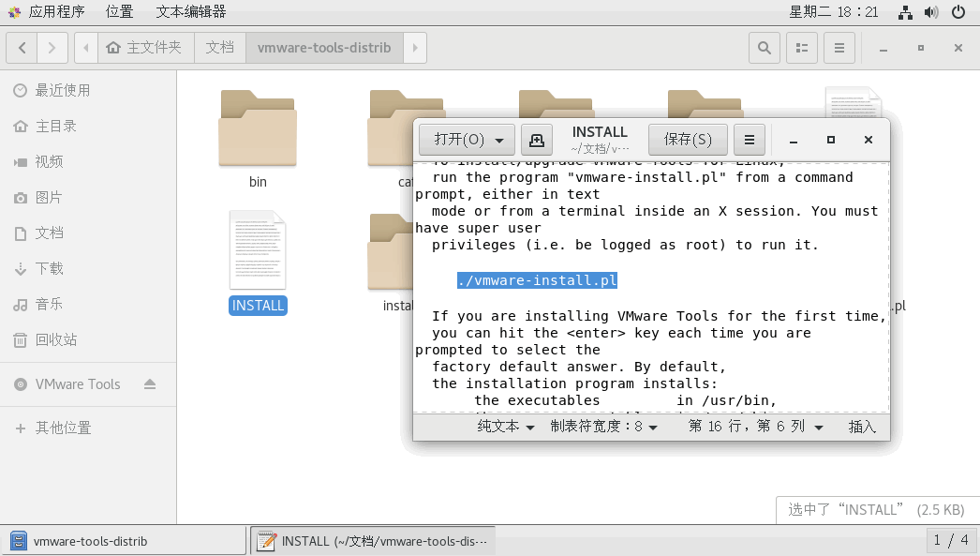This screenshot has width=980, height=556.
Task: Go back in the file manager
Action: click(22, 48)
